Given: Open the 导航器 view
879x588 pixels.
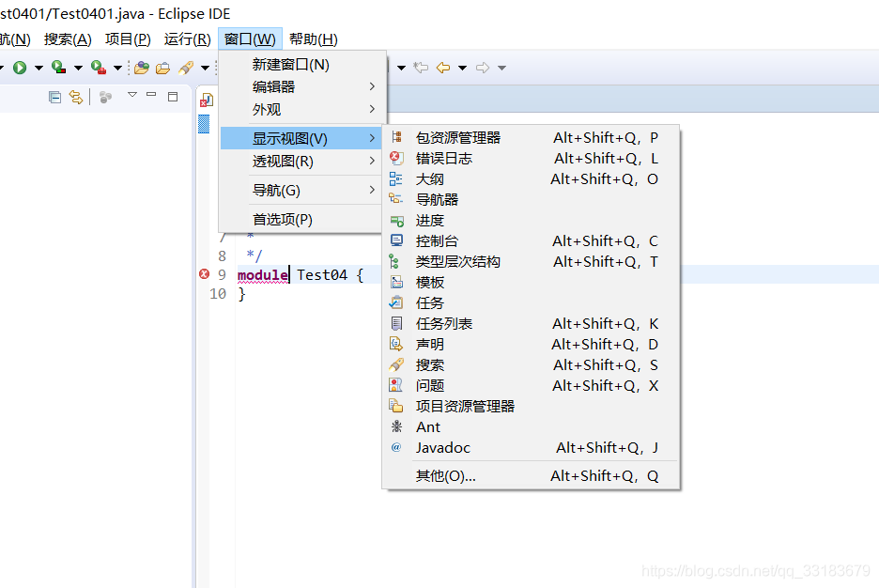Looking at the screenshot, I should (x=531, y=199).
